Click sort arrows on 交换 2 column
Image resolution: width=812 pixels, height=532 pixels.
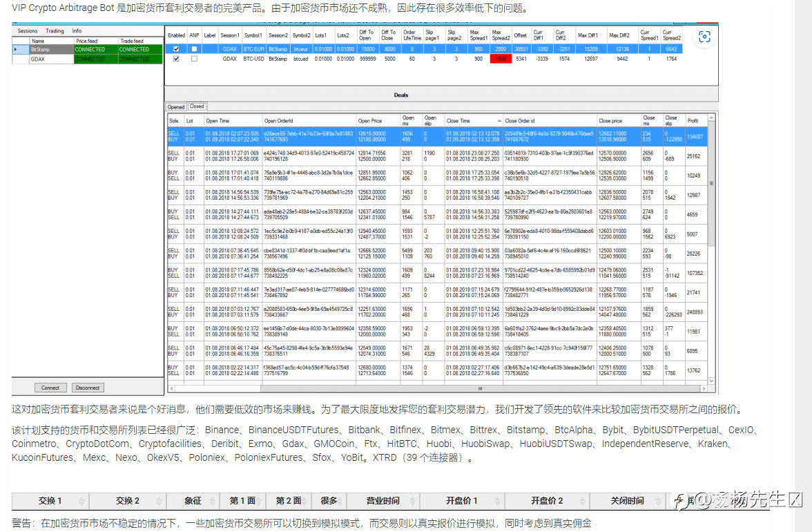(x=159, y=501)
